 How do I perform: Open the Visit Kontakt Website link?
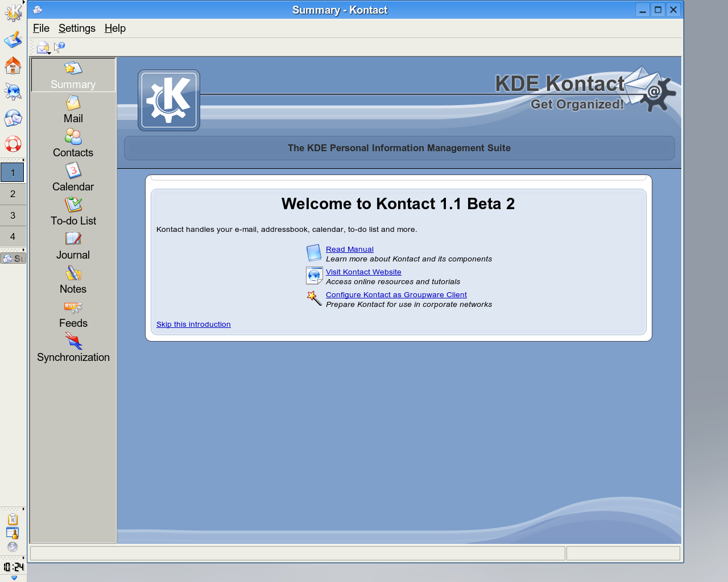tap(363, 272)
